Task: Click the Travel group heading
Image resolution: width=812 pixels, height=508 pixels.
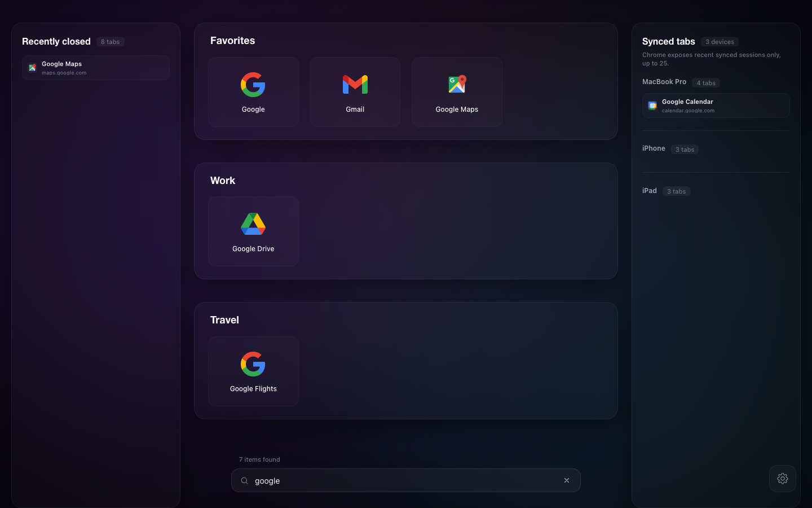Action: point(224,320)
